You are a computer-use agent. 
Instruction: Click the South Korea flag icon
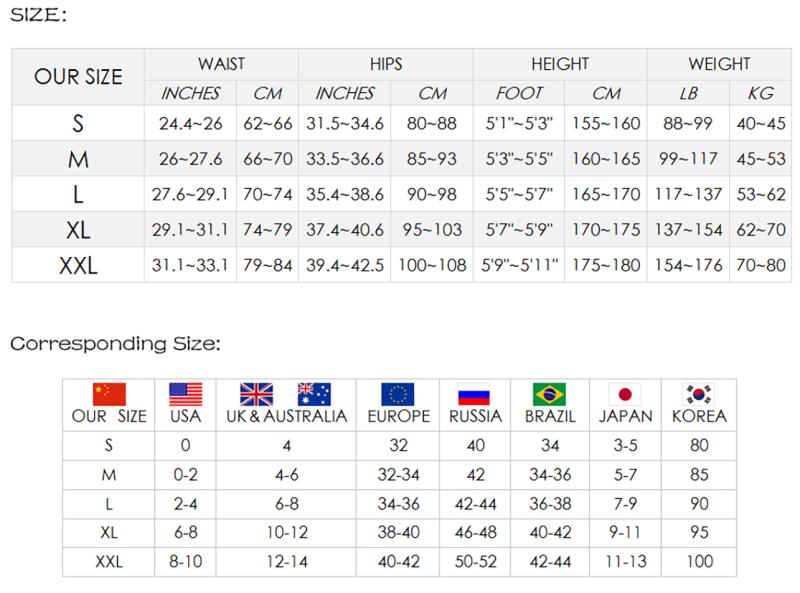click(699, 394)
